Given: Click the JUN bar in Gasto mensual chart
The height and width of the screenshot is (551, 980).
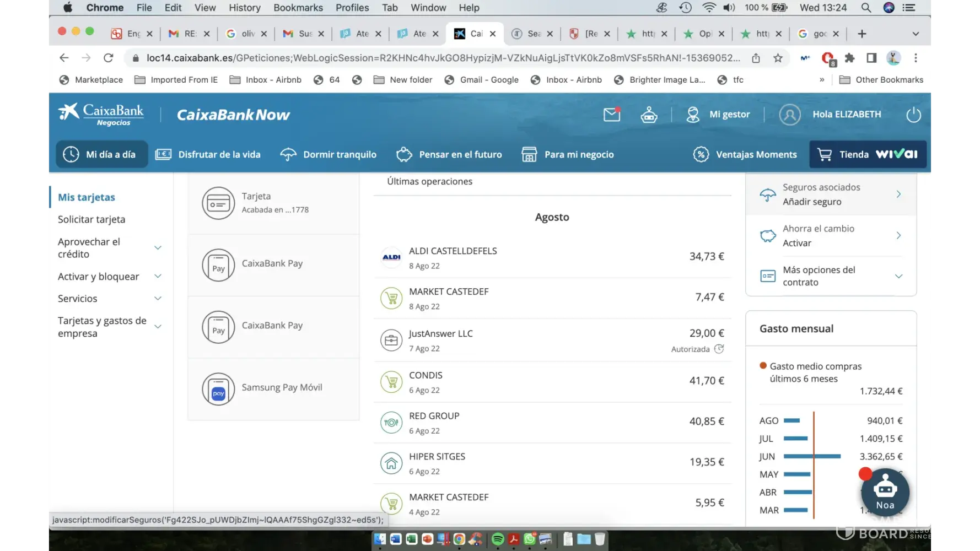Looking at the screenshot, I should (811, 456).
